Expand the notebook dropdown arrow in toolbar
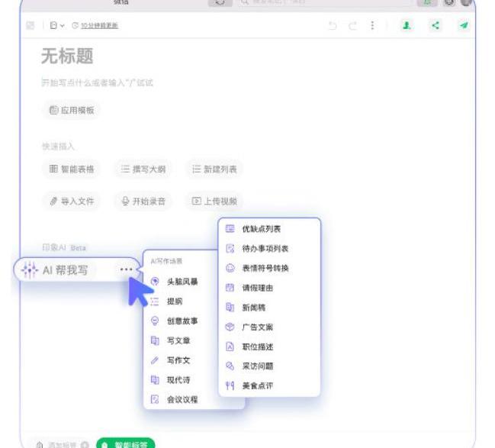Screen dimensions: 495x448 (62, 26)
